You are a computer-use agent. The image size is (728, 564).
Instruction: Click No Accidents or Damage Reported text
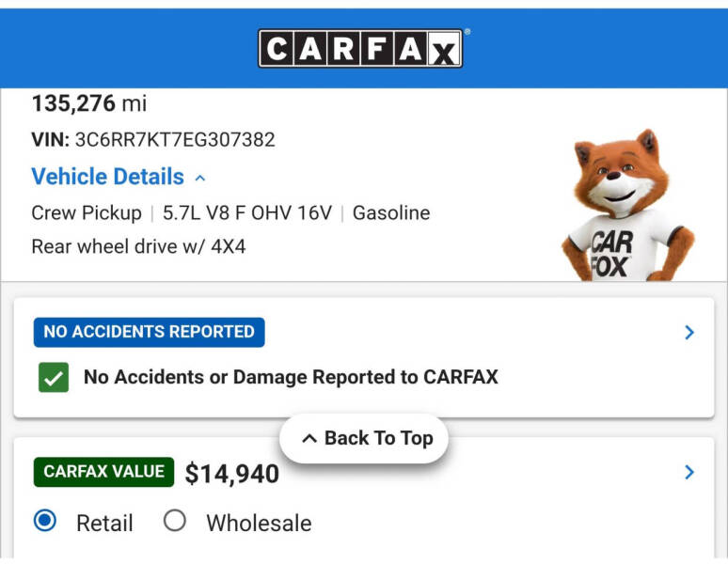pos(291,377)
